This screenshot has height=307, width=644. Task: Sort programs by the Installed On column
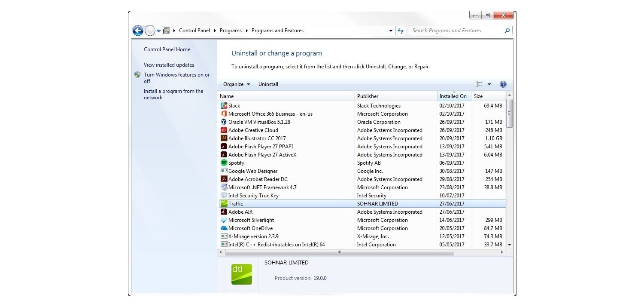point(453,96)
